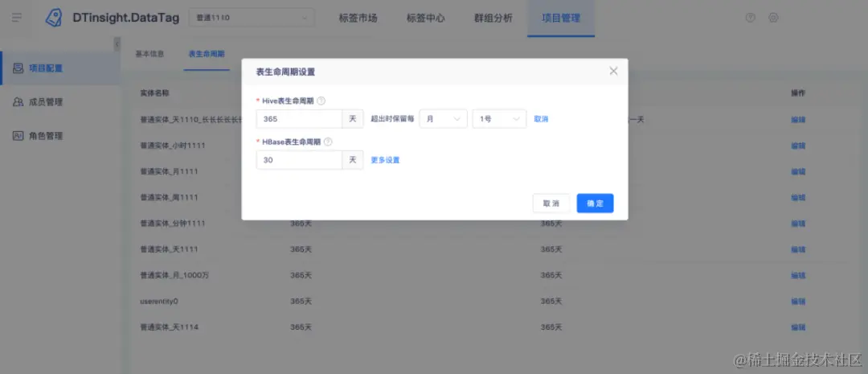Open the help question mark icon in header
This screenshot has height=374, width=868.
750,18
